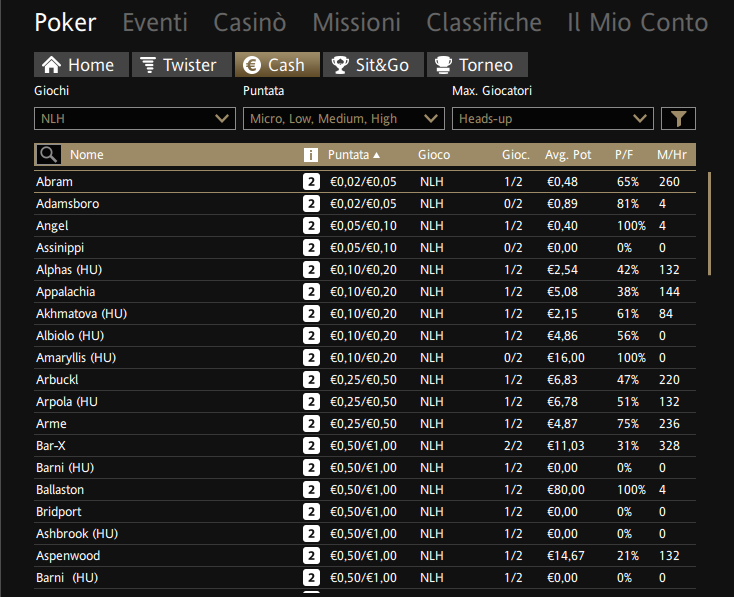Click the player-count 2 icon for Appalachia
Screen dimensions: 734x597
coord(311,292)
